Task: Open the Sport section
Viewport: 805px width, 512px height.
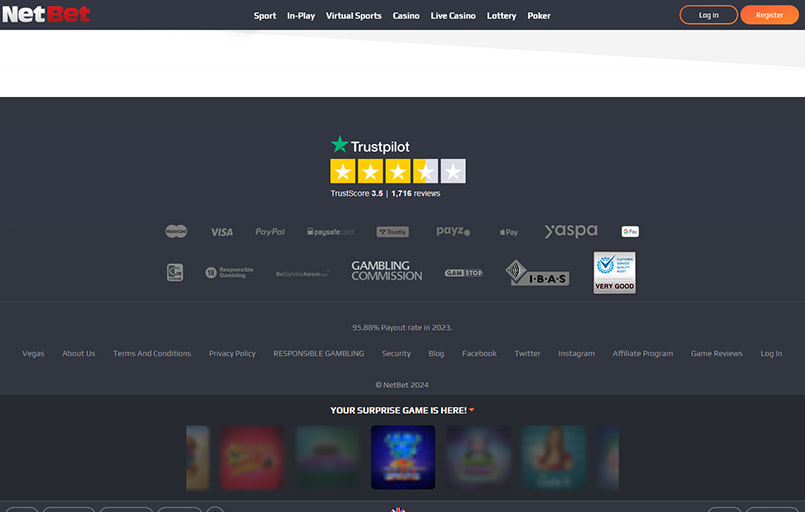Action: click(265, 16)
